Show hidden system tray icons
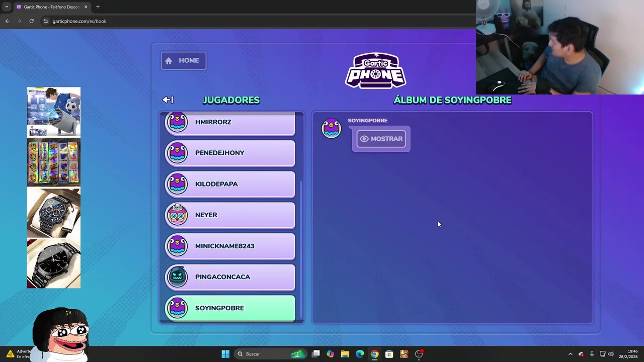644x362 pixels. coord(570,354)
